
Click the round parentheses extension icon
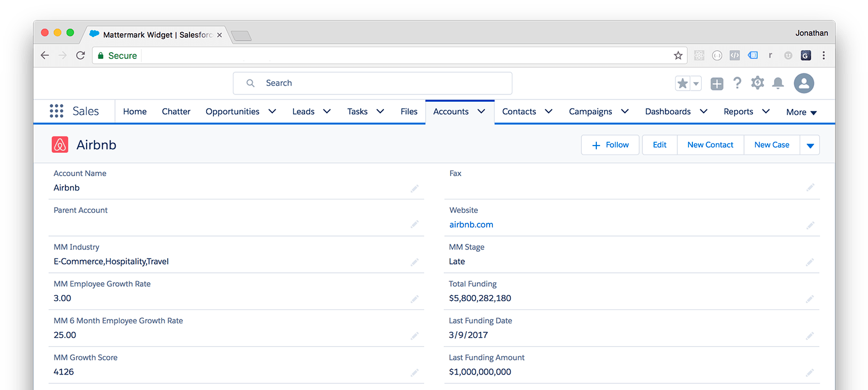[717, 56]
